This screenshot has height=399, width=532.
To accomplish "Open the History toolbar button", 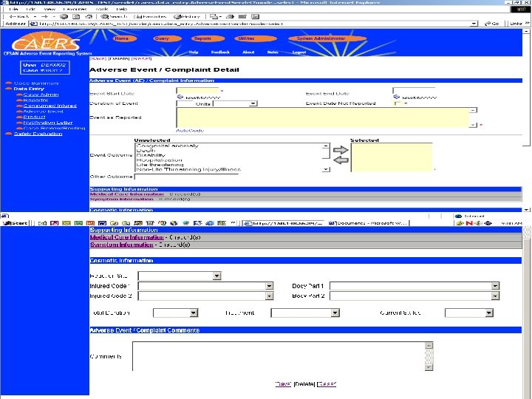I will [x=187, y=16].
